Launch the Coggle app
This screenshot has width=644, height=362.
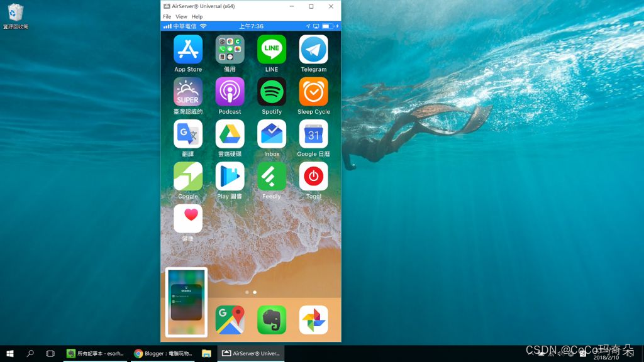[187, 176]
